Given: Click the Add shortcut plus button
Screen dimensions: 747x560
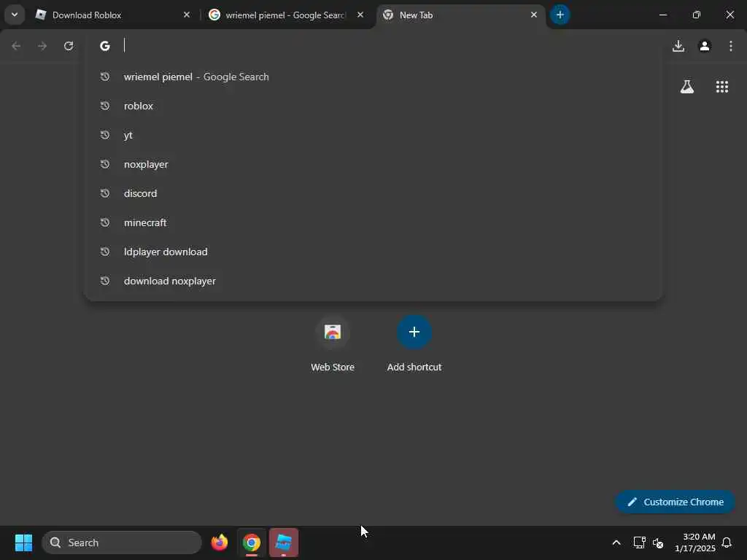Looking at the screenshot, I should pos(414,332).
